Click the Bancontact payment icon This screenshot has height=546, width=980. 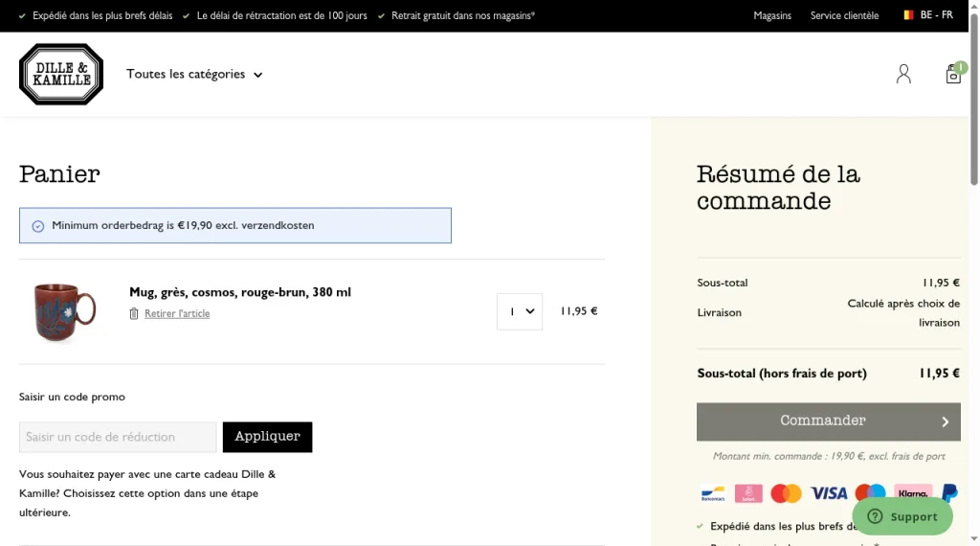click(x=712, y=493)
